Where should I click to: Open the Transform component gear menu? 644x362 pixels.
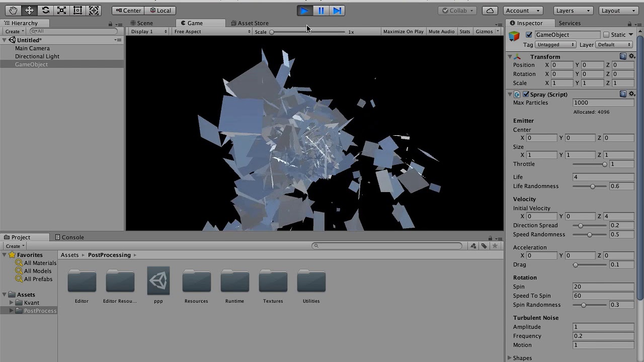[632, 56]
